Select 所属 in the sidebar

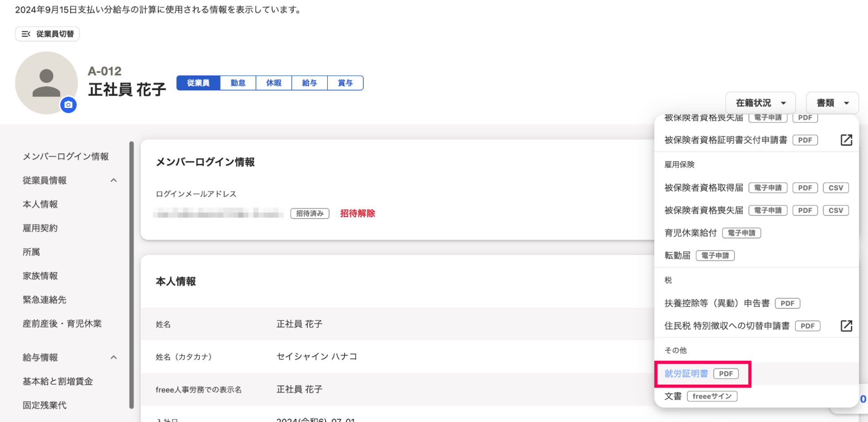point(32,252)
